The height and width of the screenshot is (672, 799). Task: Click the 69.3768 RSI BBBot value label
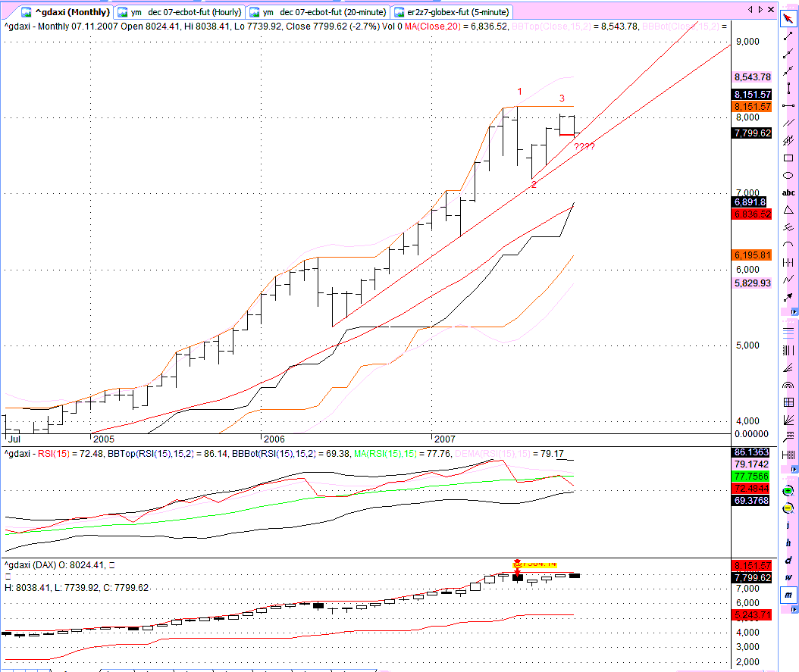(x=751, y=501)
